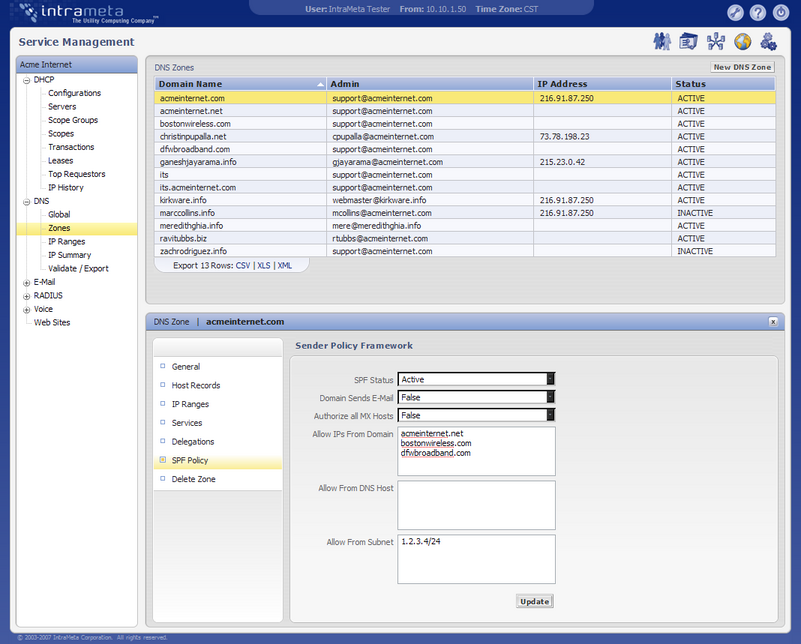Open Servers under DHCP
Screen dimensions: 801x644
pos(62,106)
